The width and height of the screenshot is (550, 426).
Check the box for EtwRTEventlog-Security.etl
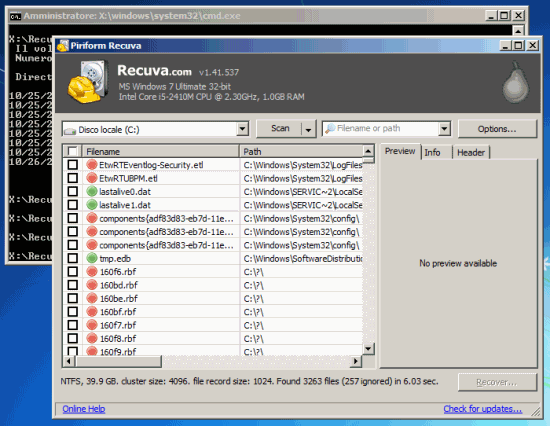(x=73, y=165)
